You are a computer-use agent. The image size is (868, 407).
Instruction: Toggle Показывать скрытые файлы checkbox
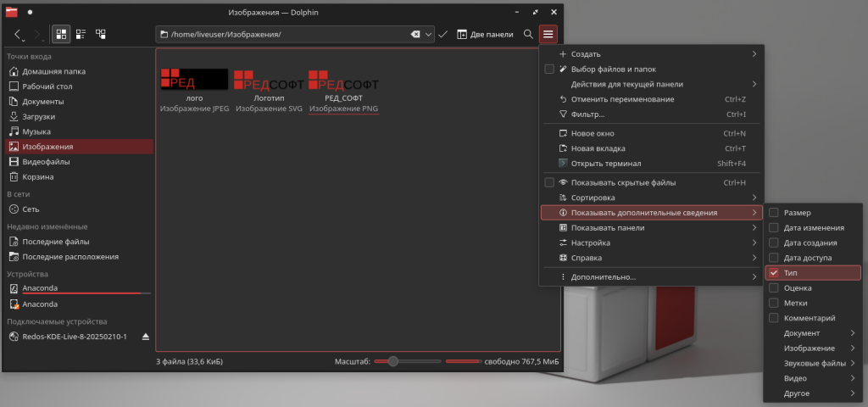(x=549, y=182)
